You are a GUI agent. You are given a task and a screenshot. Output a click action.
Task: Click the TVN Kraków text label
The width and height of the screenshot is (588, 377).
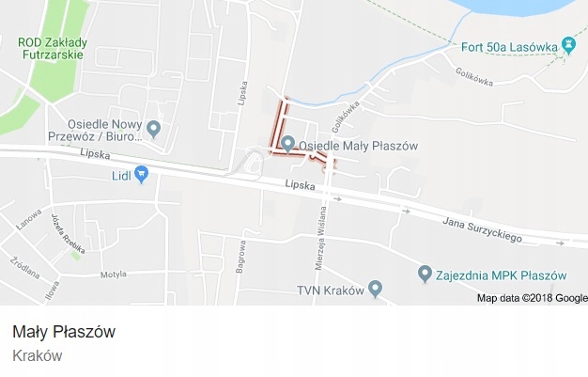click(331, 291)
